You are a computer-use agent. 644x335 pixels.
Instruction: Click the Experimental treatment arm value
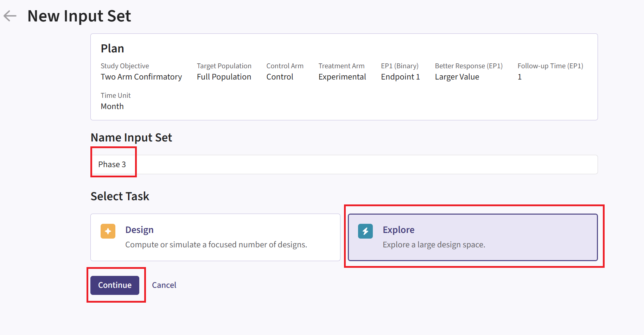coord(342,77)
